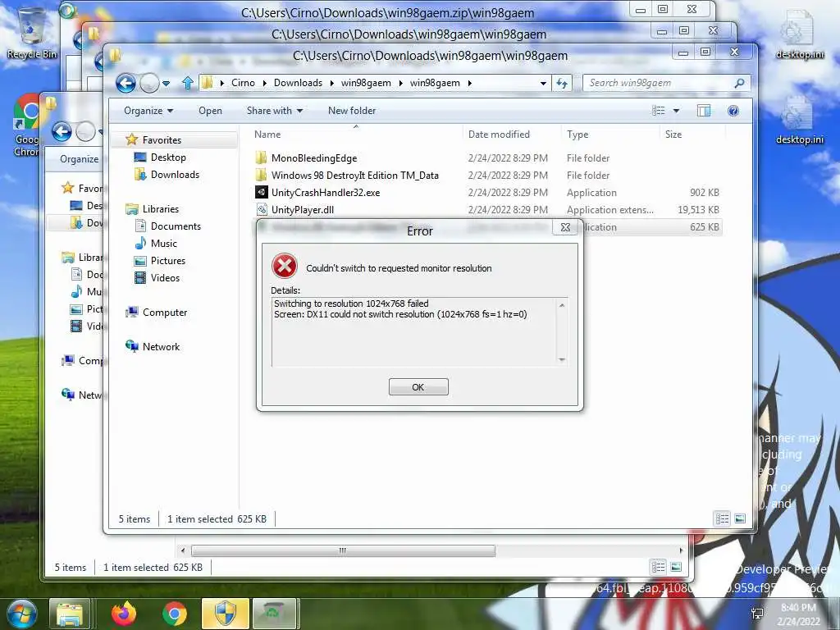
Task: Click the shield icon taskbar button
Action: point(226,614)
